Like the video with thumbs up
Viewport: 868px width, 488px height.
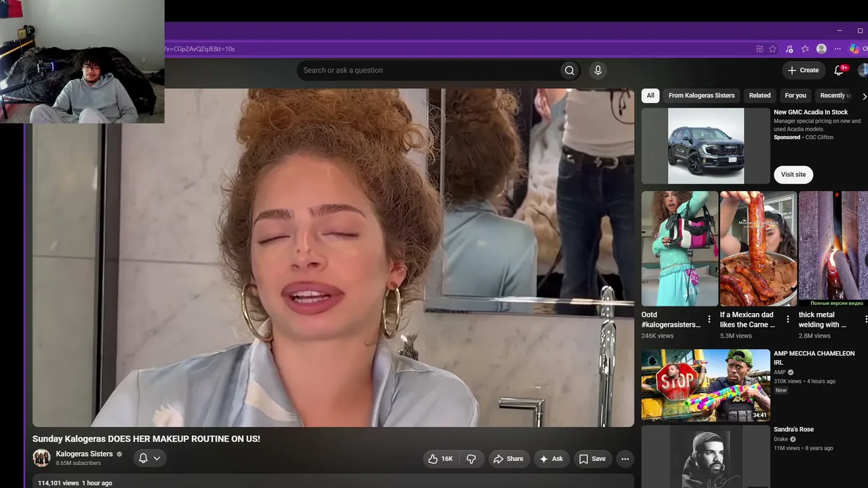click(x=440, y=459)
